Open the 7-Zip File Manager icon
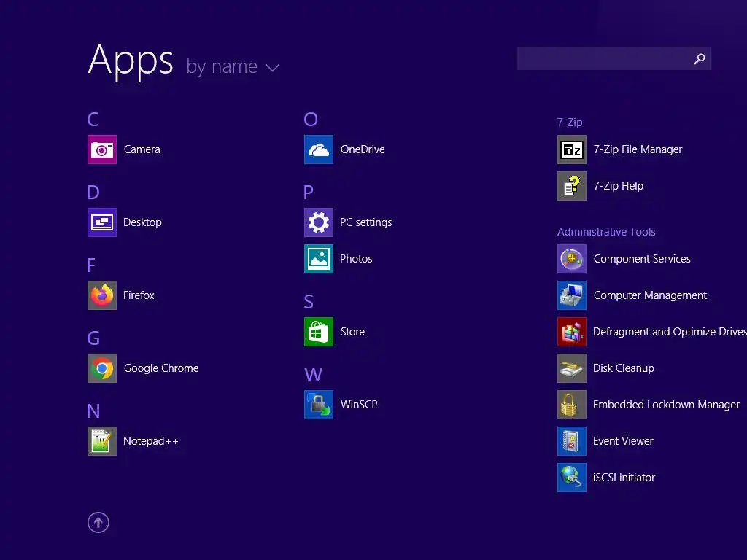This screenshot has height=560, width=747. pyautogui.click(x=572, y=149)
